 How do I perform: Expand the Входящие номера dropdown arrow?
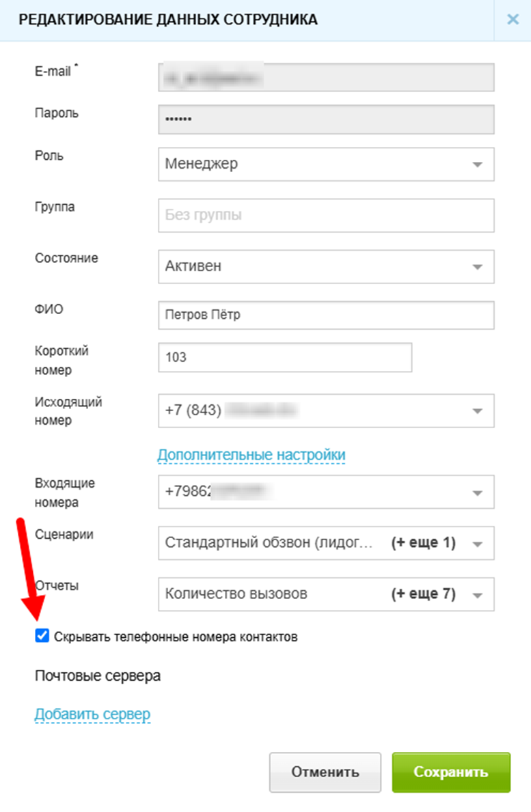pyautogui.click(x=478, y=492)
